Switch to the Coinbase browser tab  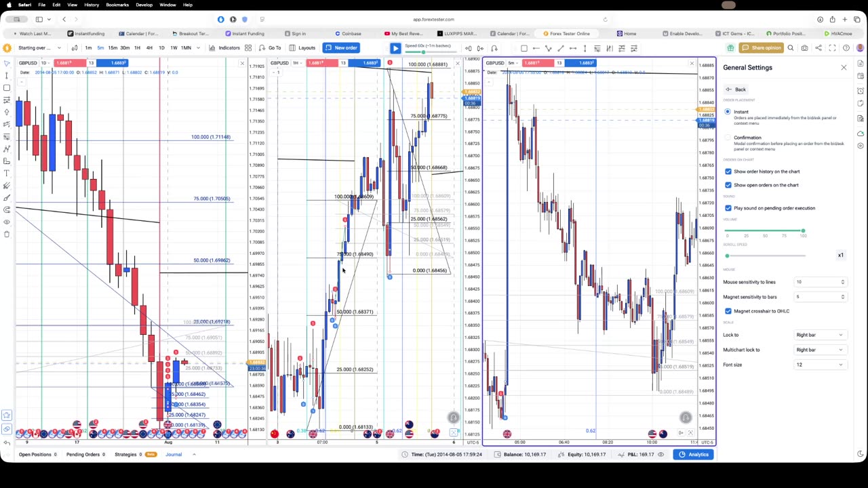pos(348,33)
